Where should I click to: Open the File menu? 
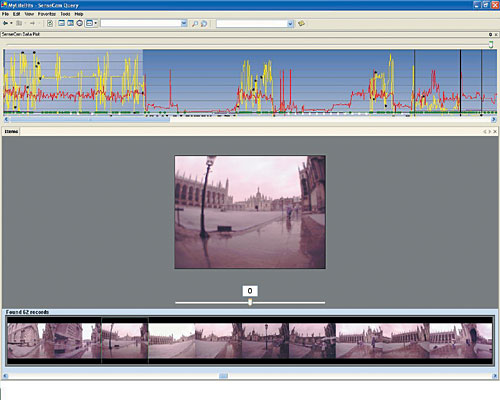point(5,14)
